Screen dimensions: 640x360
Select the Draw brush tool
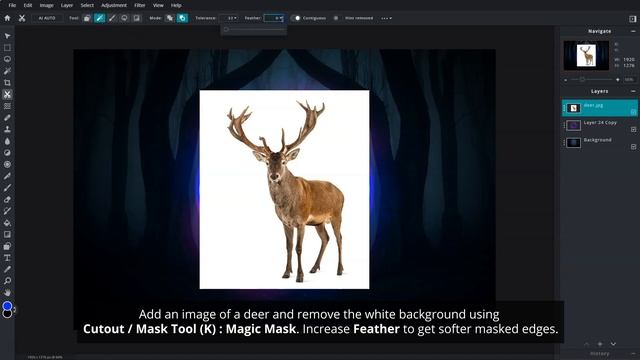click(x=7, y=188)
